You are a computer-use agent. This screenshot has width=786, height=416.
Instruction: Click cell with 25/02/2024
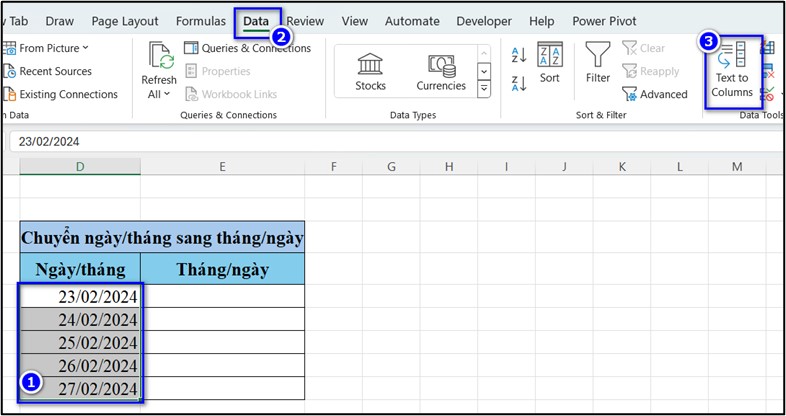point(80,342)
